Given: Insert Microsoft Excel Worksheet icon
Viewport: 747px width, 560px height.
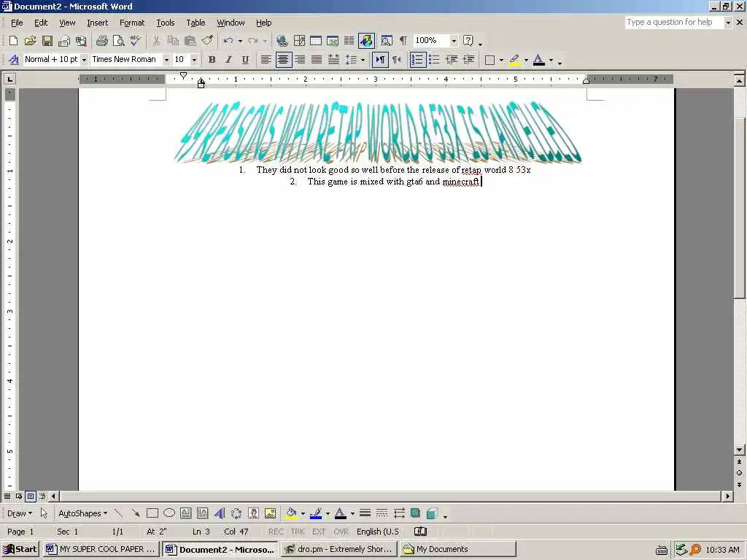Looking at the screenshot, I should click(333, 41).
